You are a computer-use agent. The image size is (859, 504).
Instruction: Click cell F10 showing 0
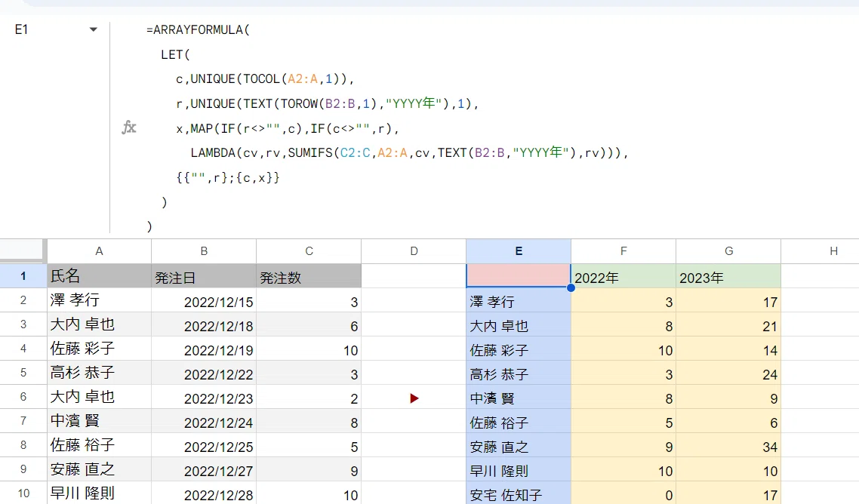coord(623,493)
